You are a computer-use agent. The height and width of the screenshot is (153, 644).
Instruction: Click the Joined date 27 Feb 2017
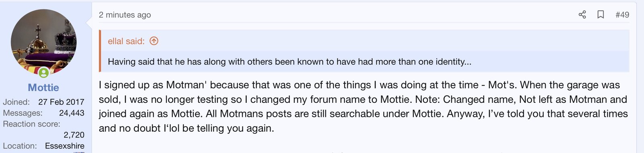(61, 102)
